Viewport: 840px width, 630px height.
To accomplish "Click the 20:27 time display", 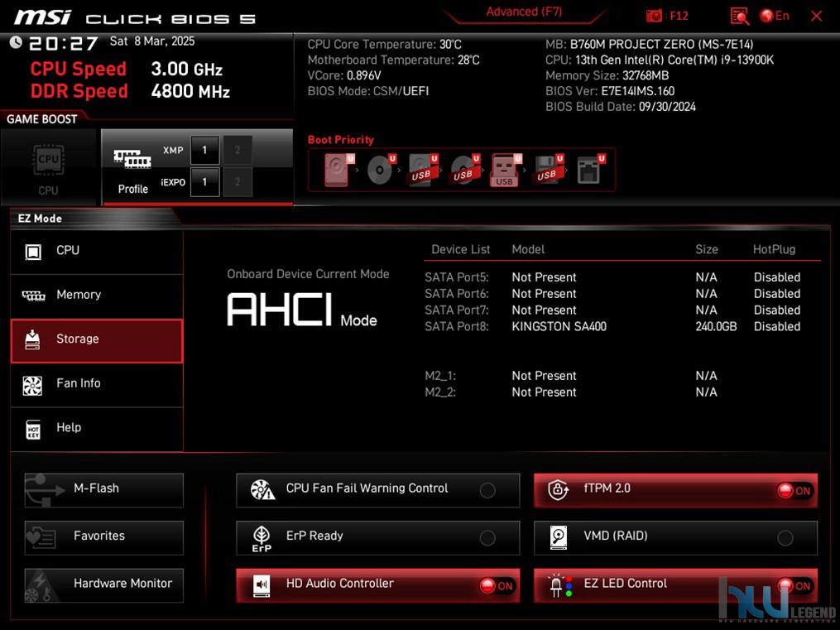I will click(63, 43).
